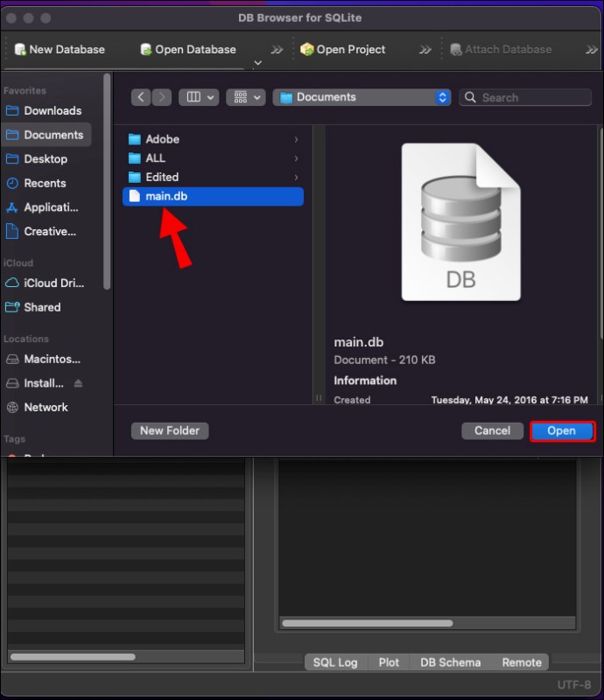Viewport: 604px width, 700px height.
Task: Click the DB file preview thumbnail
Action: tap(461, 222)
